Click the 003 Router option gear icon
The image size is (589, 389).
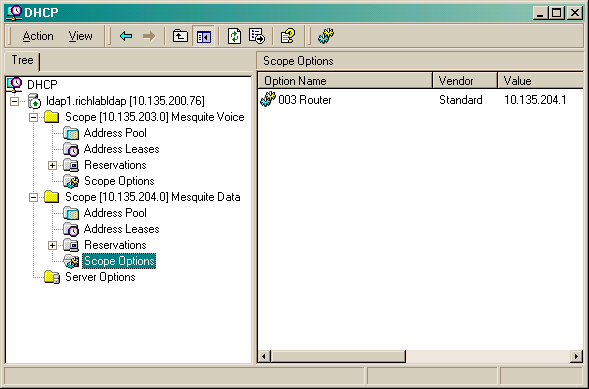[268, 100]
